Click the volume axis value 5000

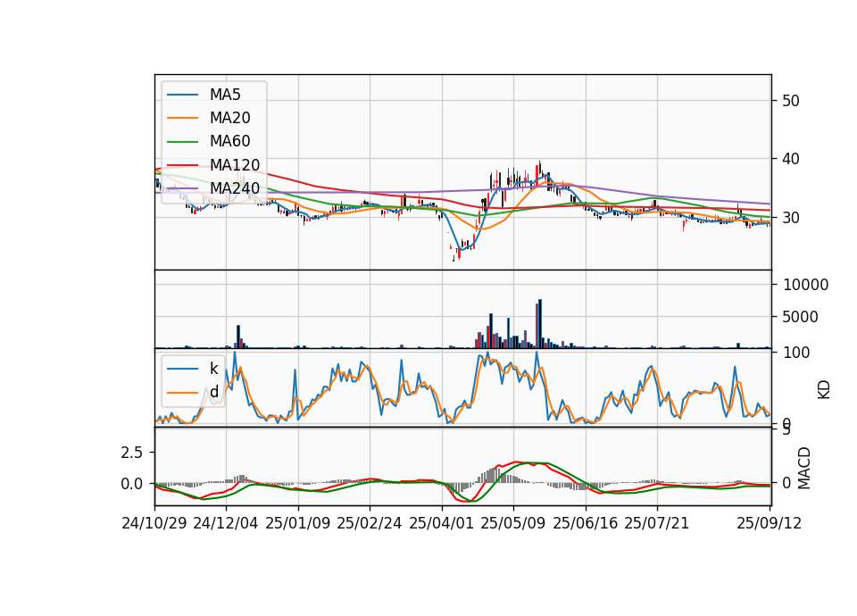point(801,317)
